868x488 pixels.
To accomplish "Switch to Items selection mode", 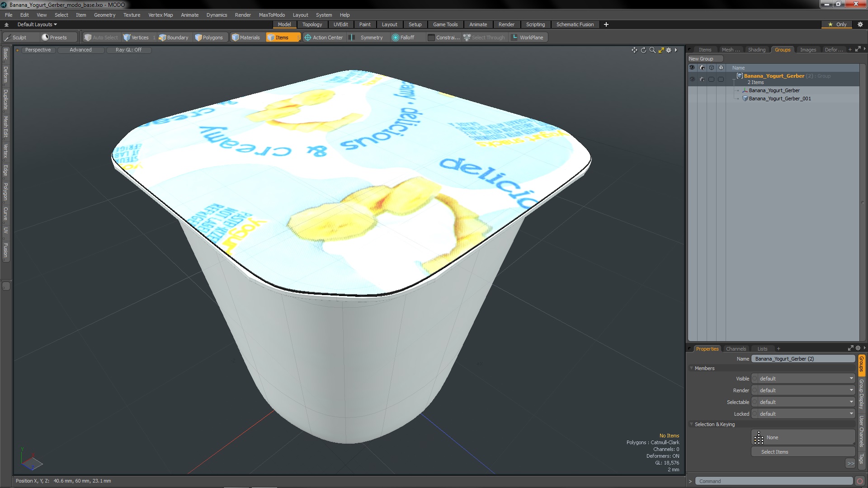I will click(282, 38).
